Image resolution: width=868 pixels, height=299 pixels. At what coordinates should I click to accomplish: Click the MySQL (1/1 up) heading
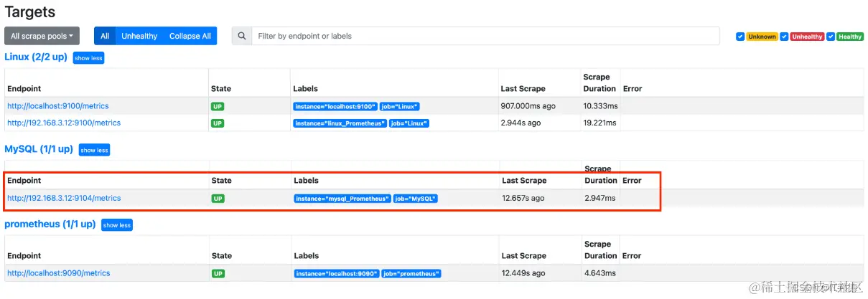click(39, 149)
